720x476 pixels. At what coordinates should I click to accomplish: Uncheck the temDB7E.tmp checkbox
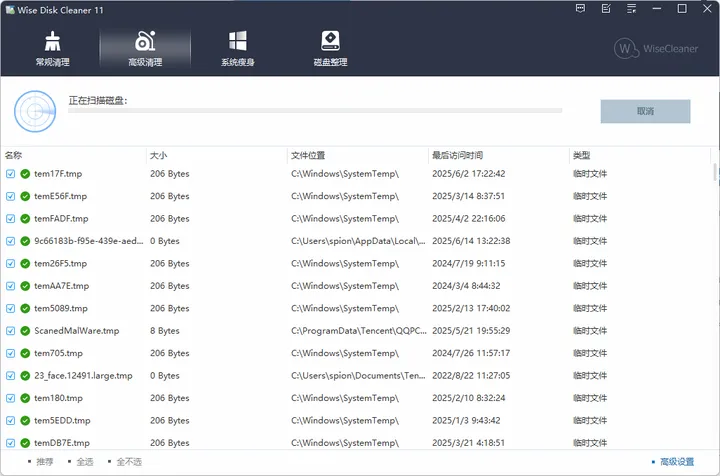tap(11, 443)
